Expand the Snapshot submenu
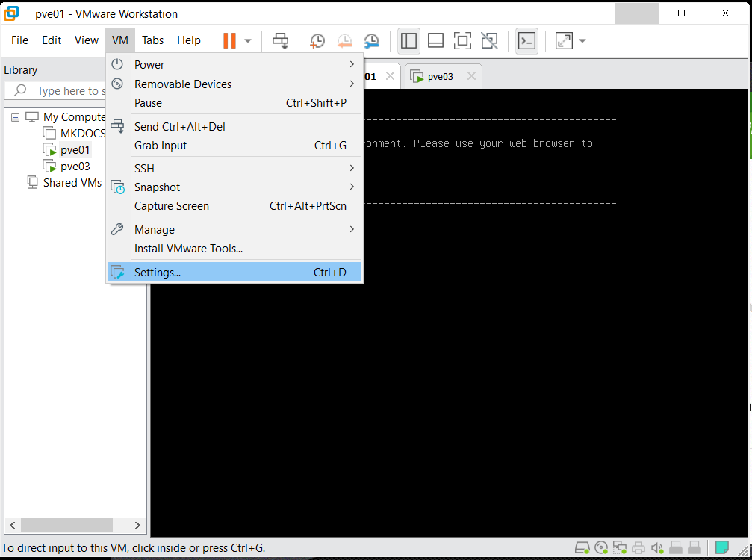Image resolution: width=752 pixels, height=560 pixels. pyautogui.click(x=234, y=187)
